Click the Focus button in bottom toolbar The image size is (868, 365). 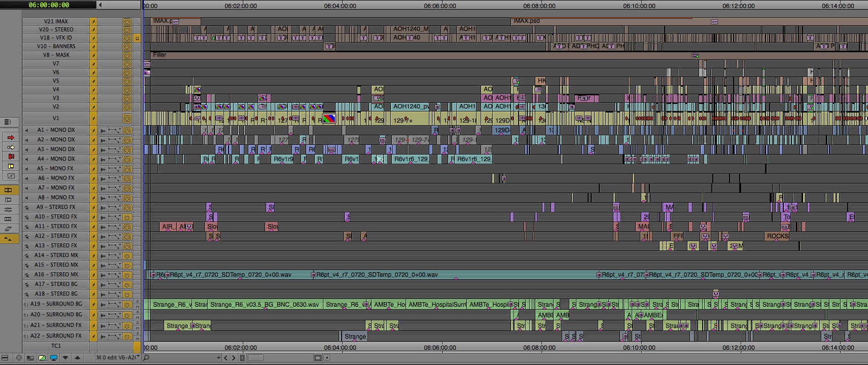[x=19, y=358]
